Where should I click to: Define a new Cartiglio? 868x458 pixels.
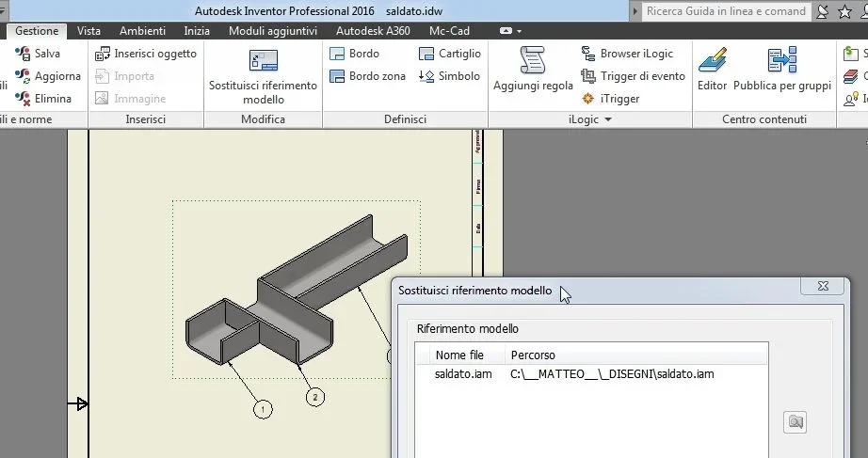[x=449, y=54]
